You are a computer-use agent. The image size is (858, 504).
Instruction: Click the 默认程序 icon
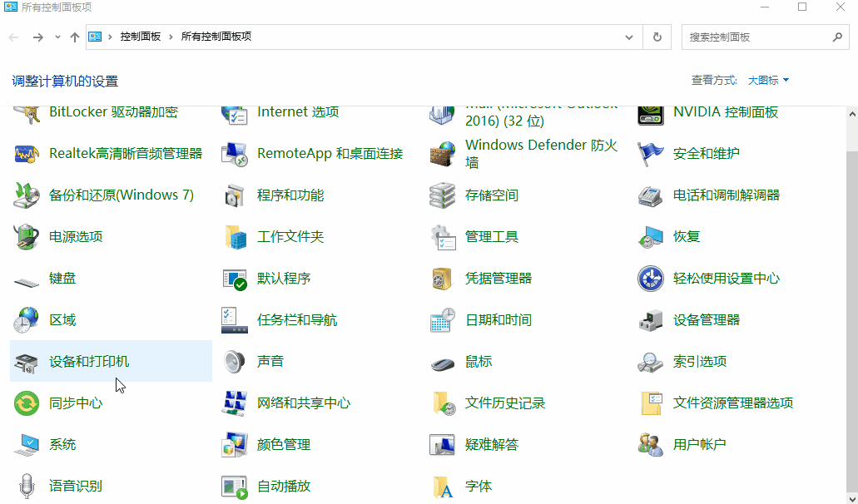234,279
